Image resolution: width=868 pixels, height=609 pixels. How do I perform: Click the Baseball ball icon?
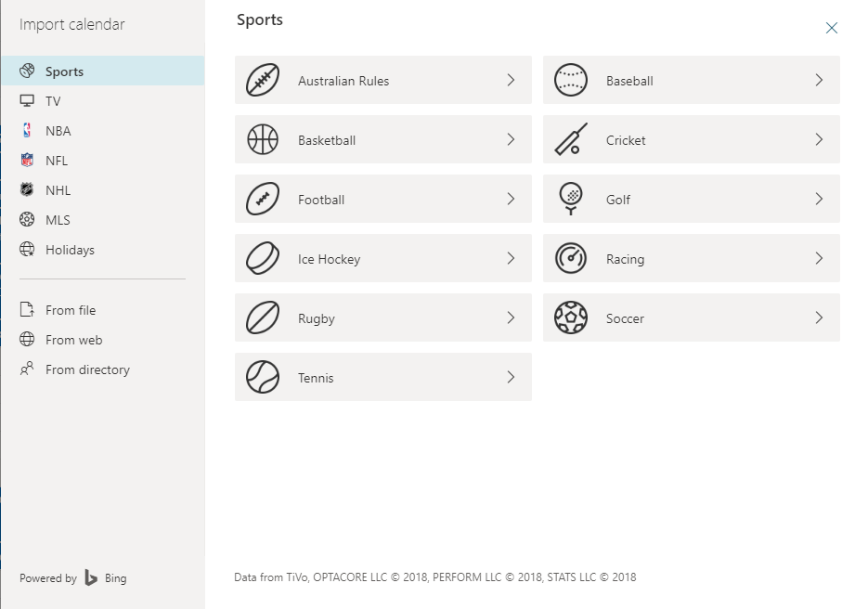(571, 80)
